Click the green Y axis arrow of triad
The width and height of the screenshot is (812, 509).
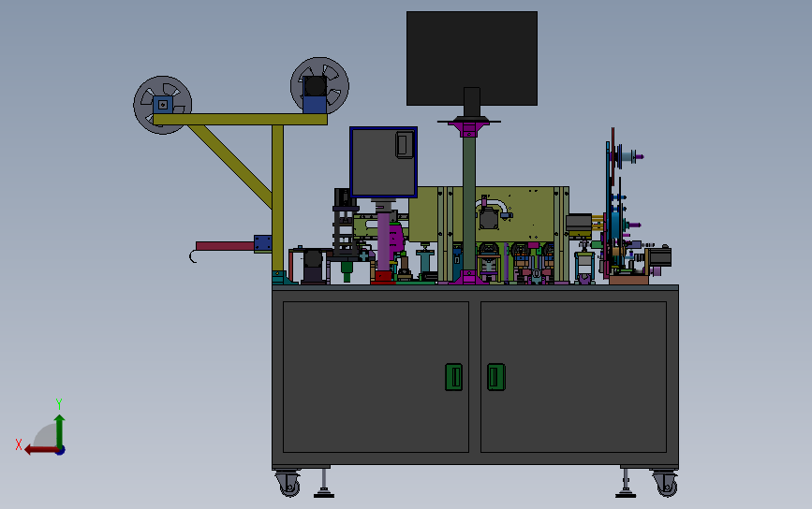[60, 431]
